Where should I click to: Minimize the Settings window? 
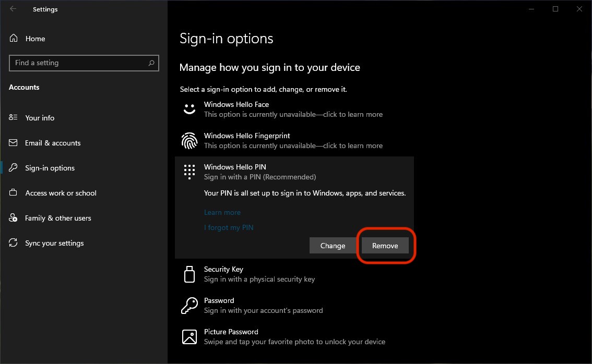click(x=531, y=9)
